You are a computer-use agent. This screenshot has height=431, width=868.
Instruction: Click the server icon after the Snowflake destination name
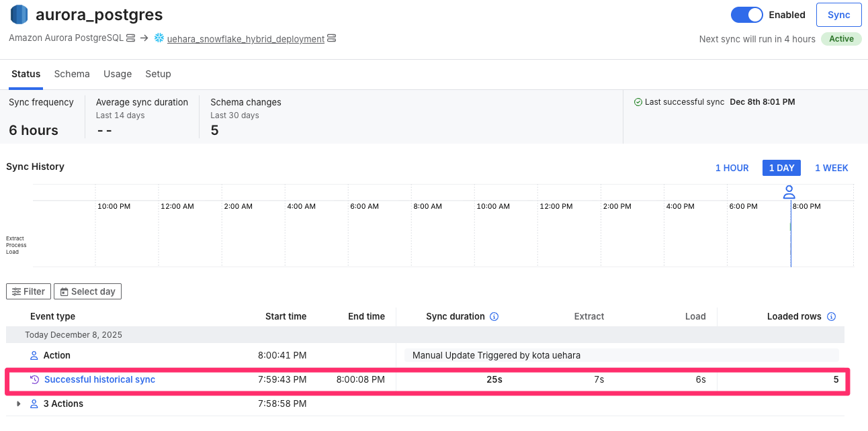(x=332, y=39)
